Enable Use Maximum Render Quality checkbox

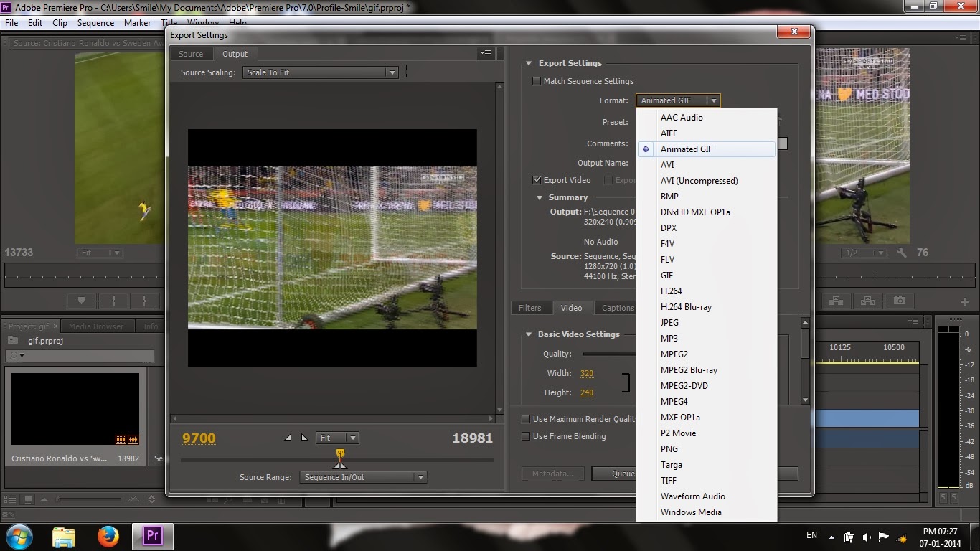(x=526, y=419)
